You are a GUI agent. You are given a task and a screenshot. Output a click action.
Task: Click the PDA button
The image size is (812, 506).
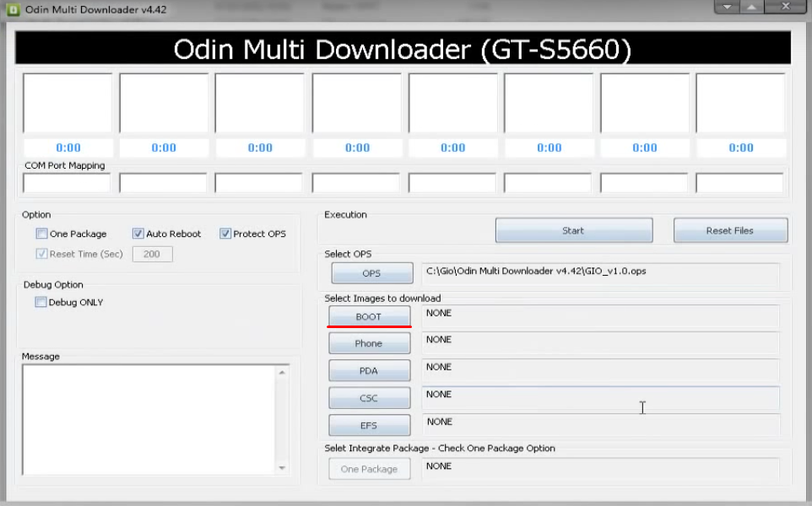369,370
